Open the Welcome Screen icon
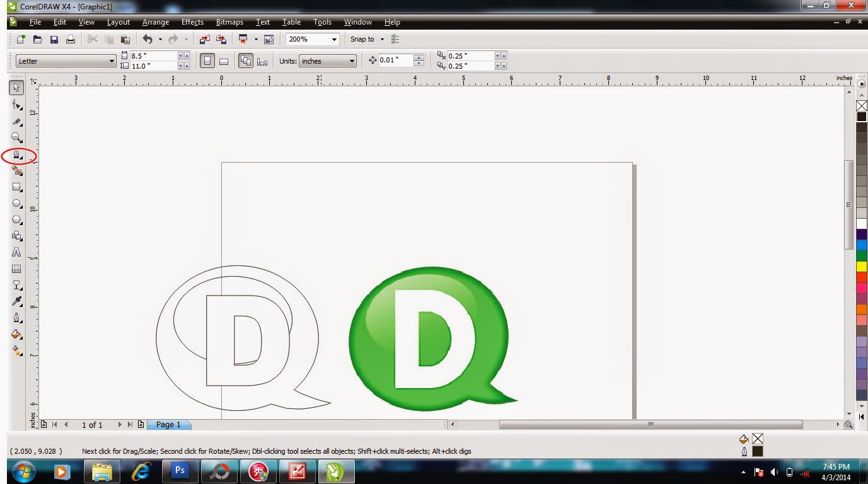 click(269, 39)
